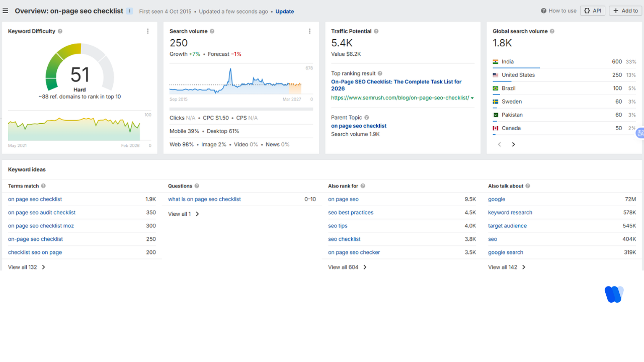Click the help icon next to Keyword Difficulty
The image size is (644, 362).
pos(60,31)
